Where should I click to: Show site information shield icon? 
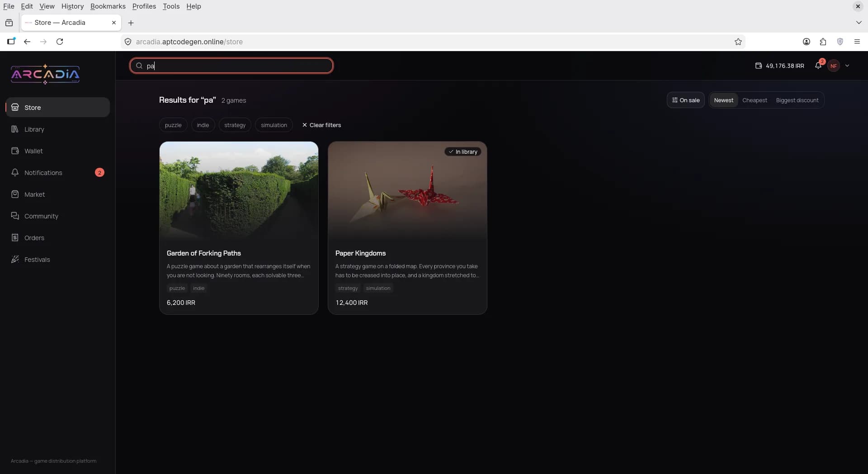coord(128,42)
